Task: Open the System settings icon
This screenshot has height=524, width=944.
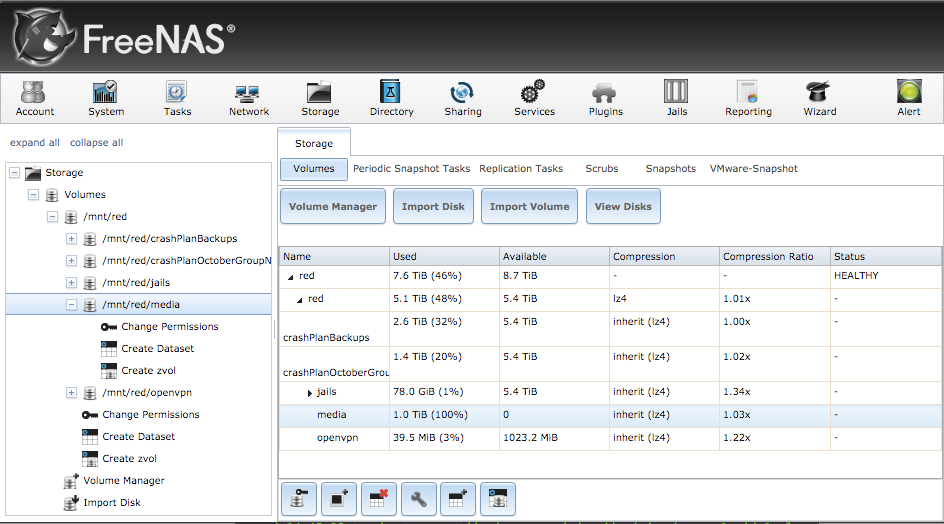Action: [106, 98]
